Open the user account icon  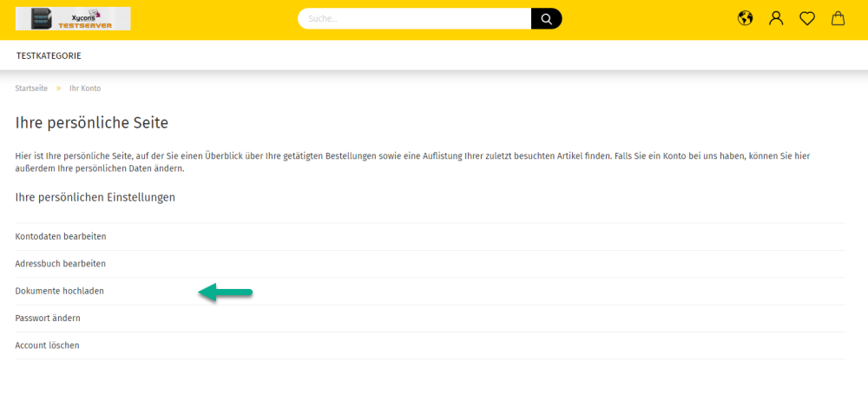click(x=776, y=18)
